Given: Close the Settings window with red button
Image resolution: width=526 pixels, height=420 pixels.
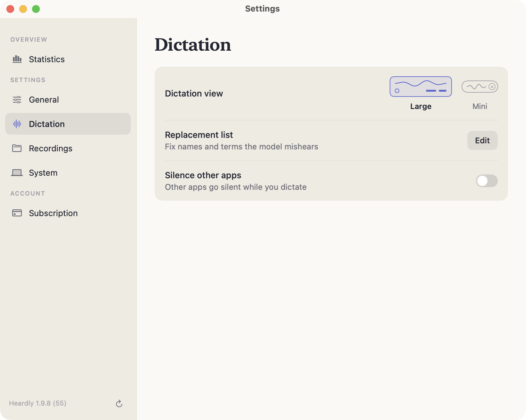Looking at the screenshot, I should (10, 9).
